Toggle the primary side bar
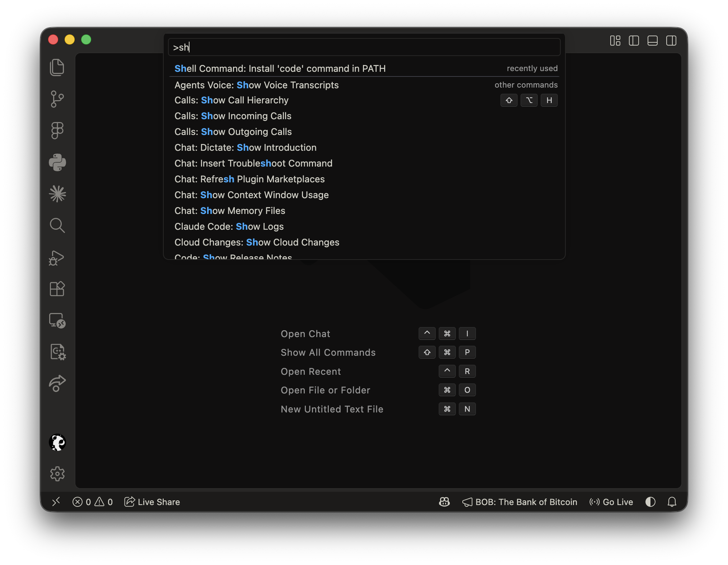Screen dimensions: 728x565 [634, 41]
